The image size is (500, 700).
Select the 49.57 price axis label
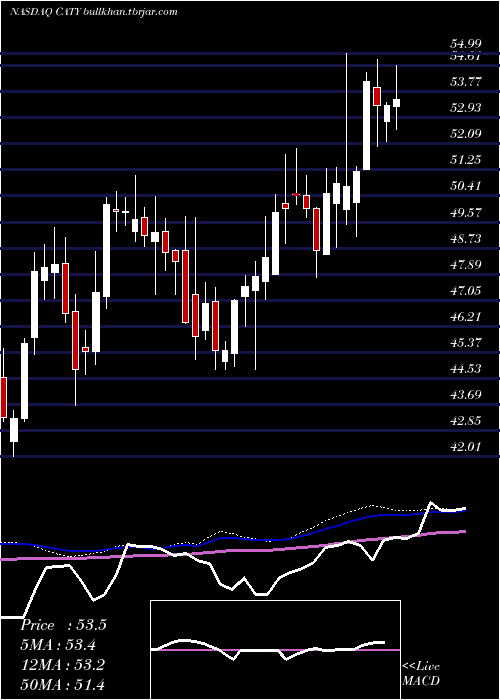(x=466, y=212)
